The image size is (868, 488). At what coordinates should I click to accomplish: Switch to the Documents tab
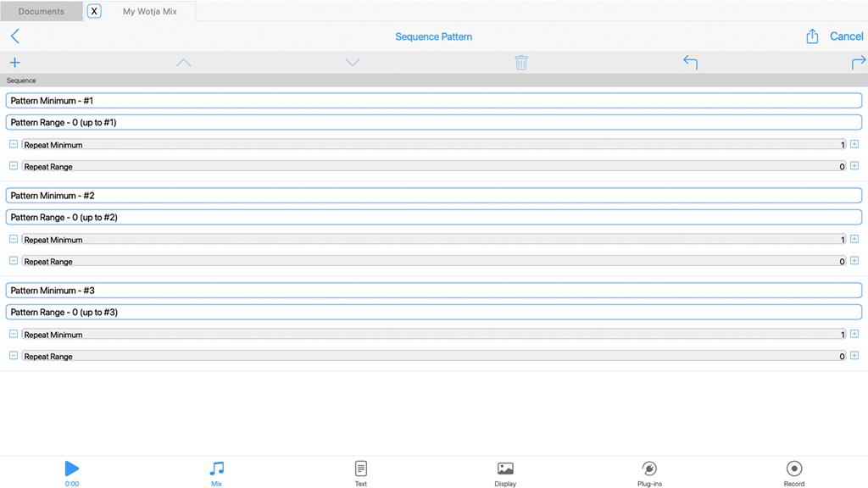pos(42,12)
